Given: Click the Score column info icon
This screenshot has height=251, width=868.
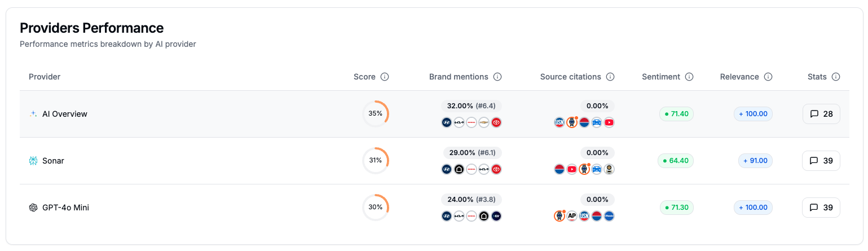Looking at the screenshot, I should [x=385, y=77].
